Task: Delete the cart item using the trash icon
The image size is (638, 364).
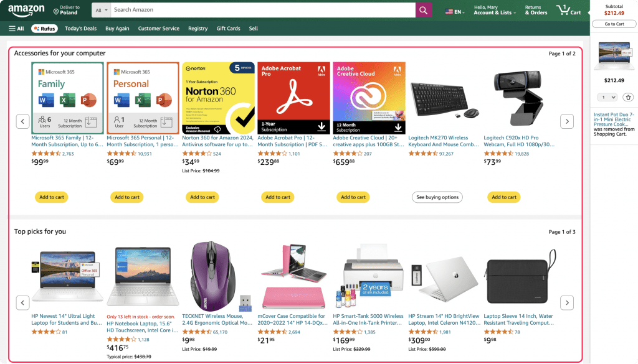Action: 628,97
